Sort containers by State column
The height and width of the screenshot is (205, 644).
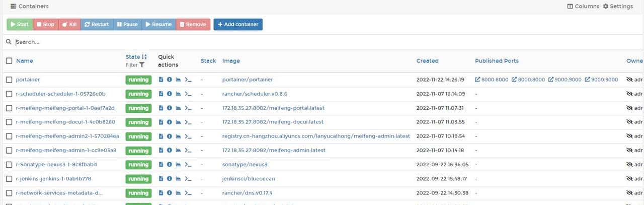tap(136, 57)
